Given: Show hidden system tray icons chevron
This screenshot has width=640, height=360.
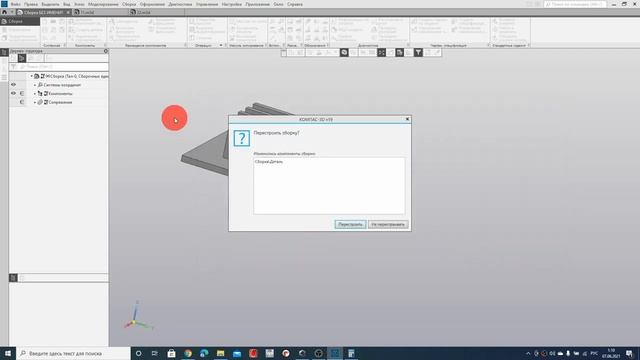Looking at the screenshot, I should 528,353.
